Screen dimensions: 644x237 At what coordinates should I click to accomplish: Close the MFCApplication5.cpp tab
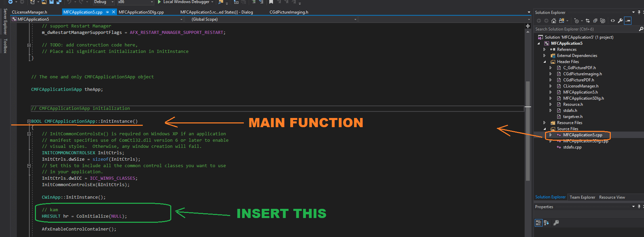click(114, 12)
